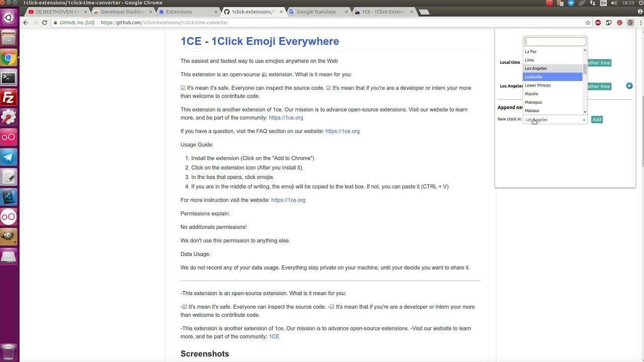Open new tab button
Viewport: 644px width, 362px height.
(x=424, y=12)
